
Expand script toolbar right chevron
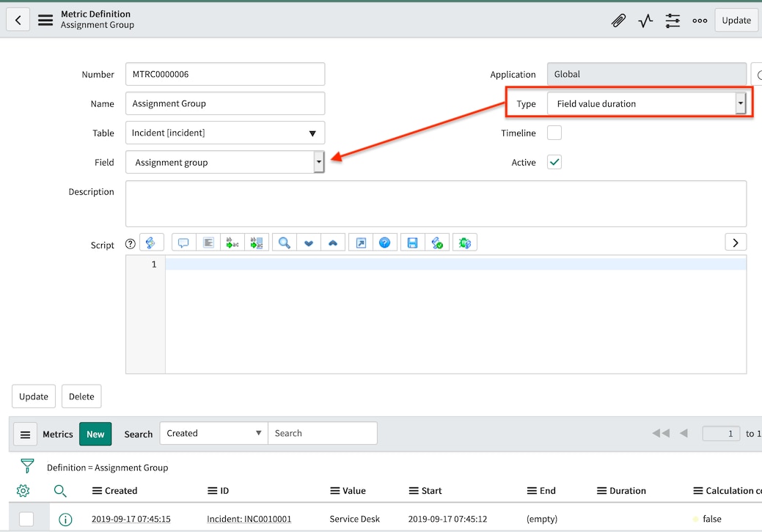736,243
